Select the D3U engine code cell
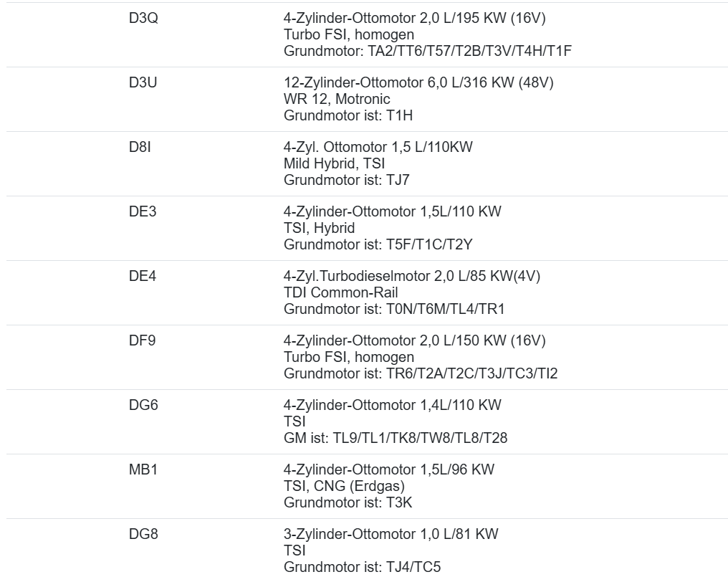The height and width of the screenshot is (582, 728). pyautogui.click(x=143, y=82)
